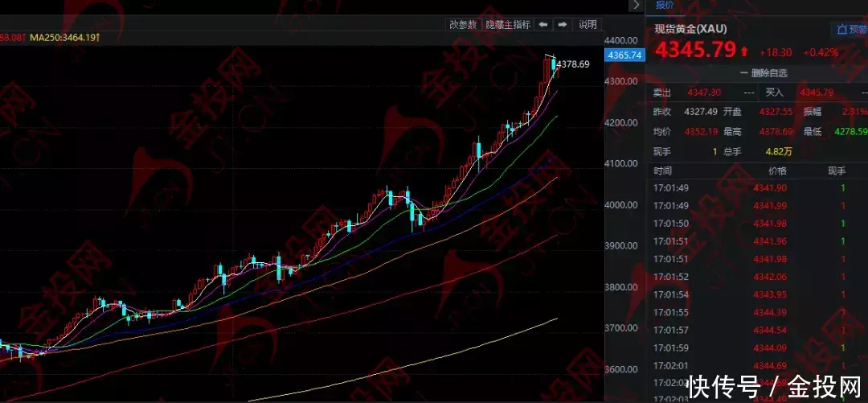This screenshot has width=868, height=403.
Task: Open the 改参数 parameter settings
Action: (x=463, y=25)
